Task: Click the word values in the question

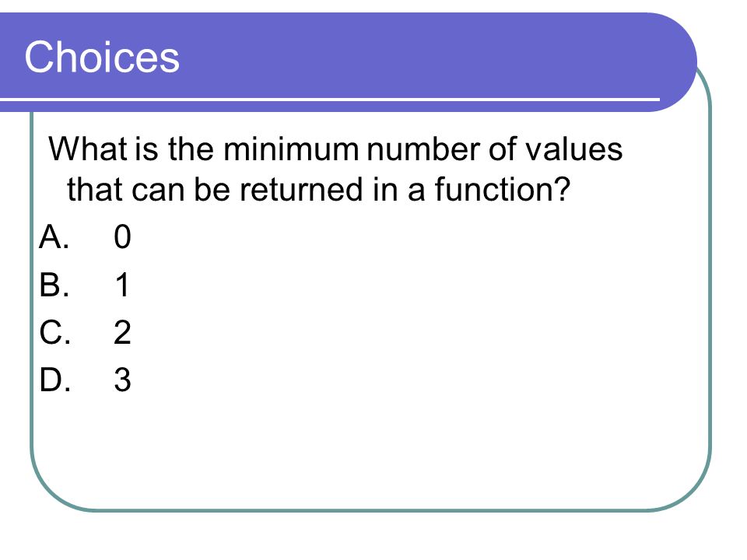Action: [573, 149]
